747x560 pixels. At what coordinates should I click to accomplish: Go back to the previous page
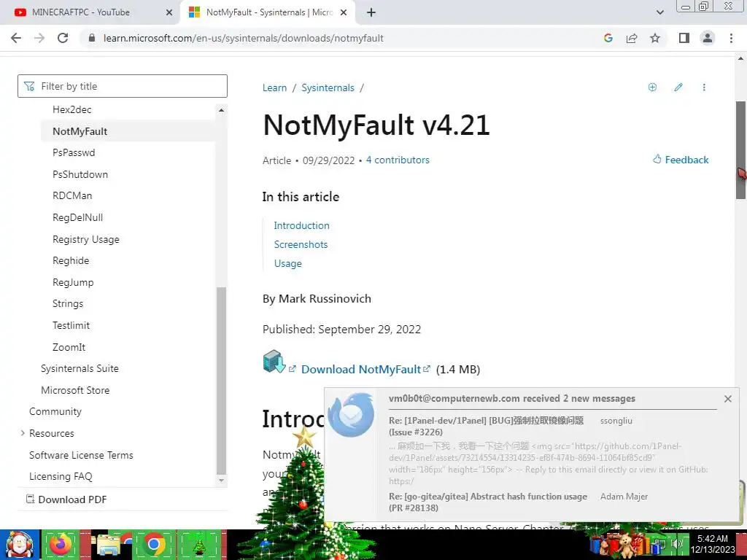16,38
